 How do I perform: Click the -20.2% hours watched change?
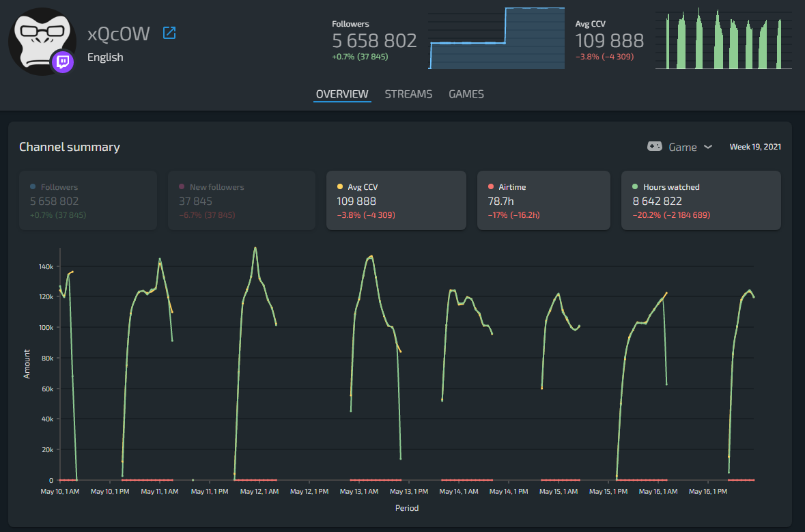point(671,215)
